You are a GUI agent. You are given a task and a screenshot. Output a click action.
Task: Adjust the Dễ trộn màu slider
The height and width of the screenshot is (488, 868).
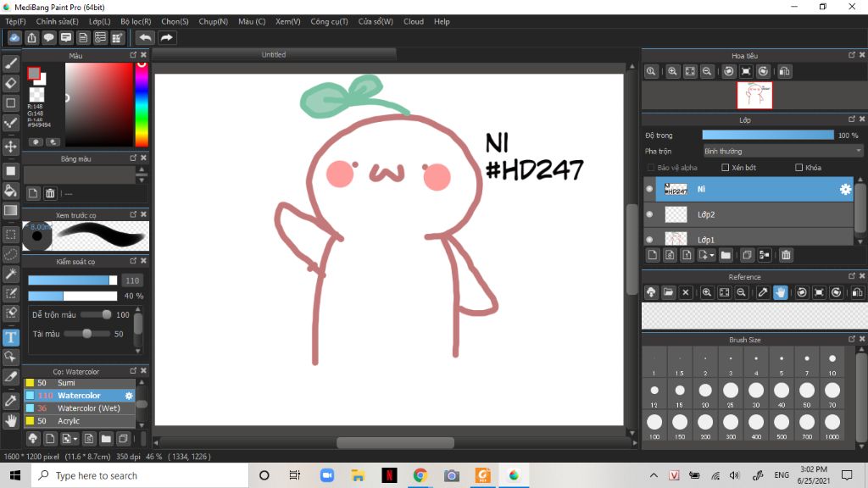click(x=96, y=314)
